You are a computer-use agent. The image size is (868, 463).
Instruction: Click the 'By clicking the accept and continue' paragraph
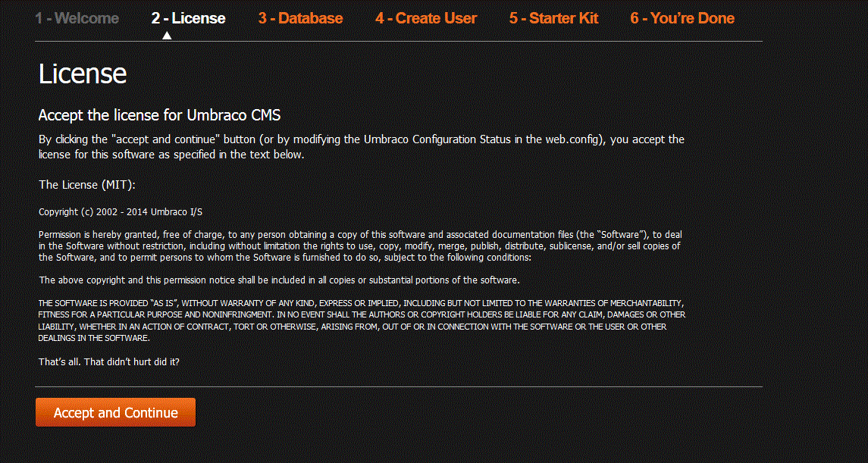coord(362,146)
